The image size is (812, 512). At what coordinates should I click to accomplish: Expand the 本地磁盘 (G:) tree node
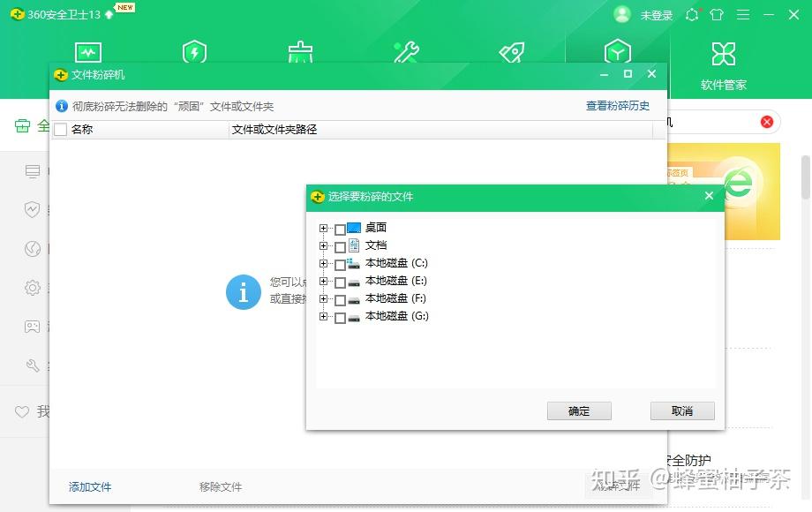(x=323, y=315)
